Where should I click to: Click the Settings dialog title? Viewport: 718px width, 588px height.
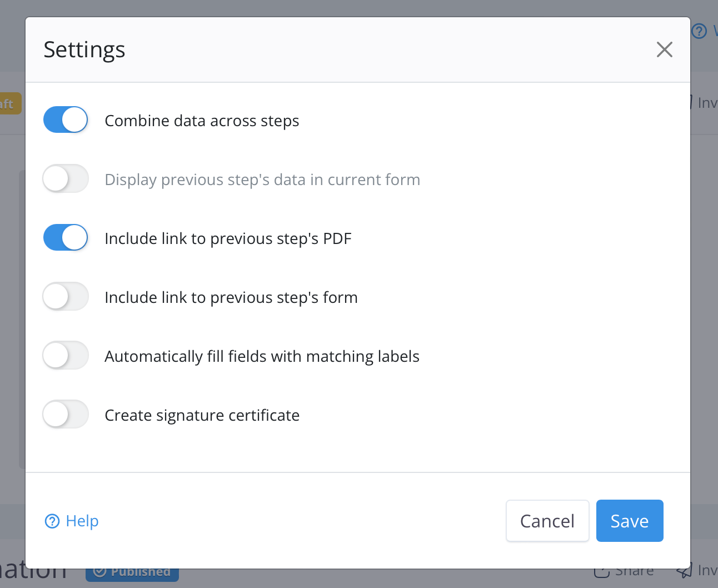84,49
